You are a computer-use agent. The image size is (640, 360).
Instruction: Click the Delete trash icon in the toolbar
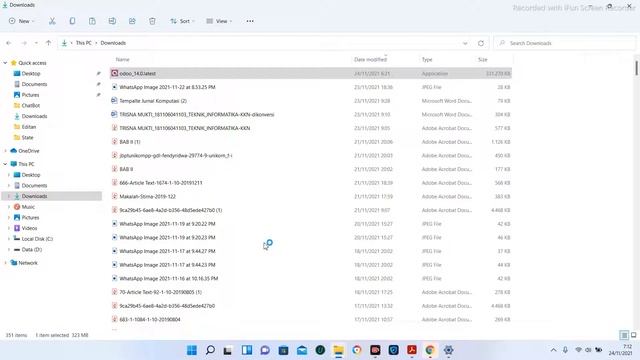152,21
